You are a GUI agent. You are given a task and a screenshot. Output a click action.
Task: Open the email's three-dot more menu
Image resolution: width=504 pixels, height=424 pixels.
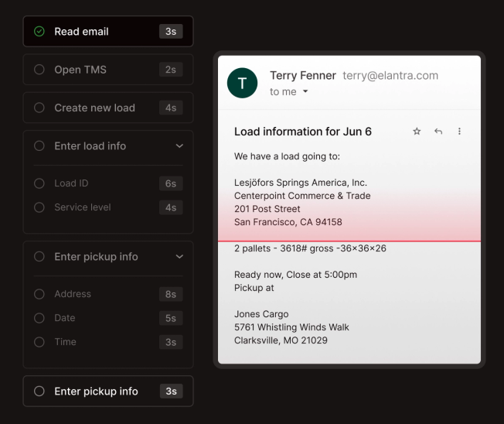pos(459,132)
